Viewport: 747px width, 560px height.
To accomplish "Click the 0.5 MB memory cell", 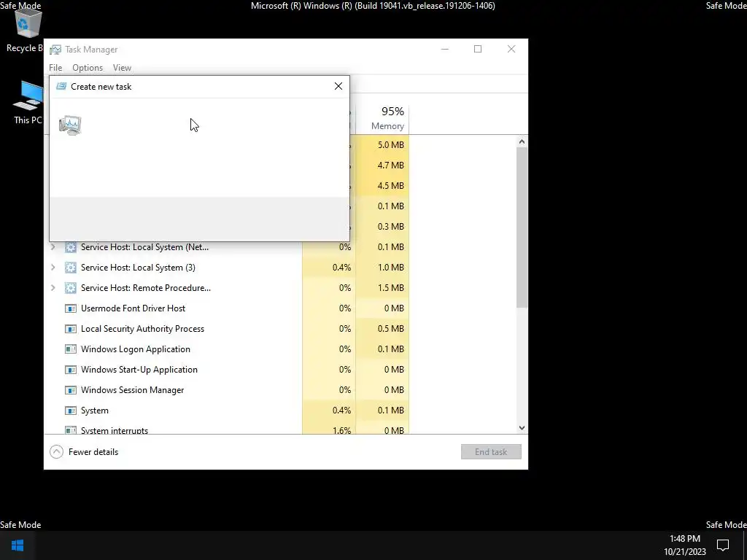I will tap(382, 329).
